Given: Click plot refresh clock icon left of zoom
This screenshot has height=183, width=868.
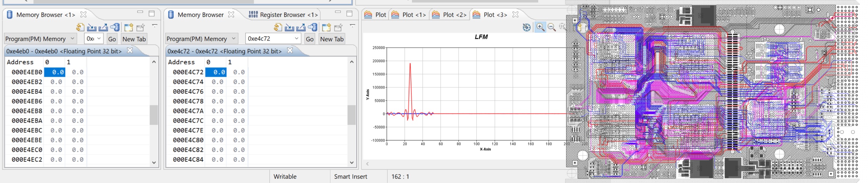Looking at the screenshot, I should 527,27.
